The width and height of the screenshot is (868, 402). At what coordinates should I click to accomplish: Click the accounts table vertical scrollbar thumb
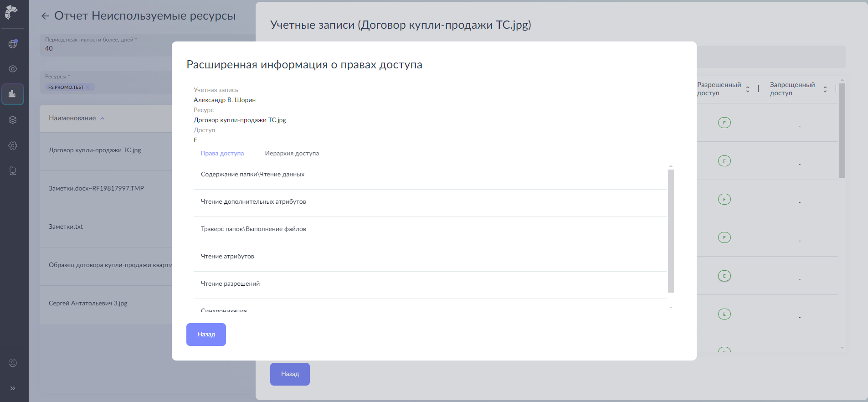pyautogui.click(x=842, y=131)
